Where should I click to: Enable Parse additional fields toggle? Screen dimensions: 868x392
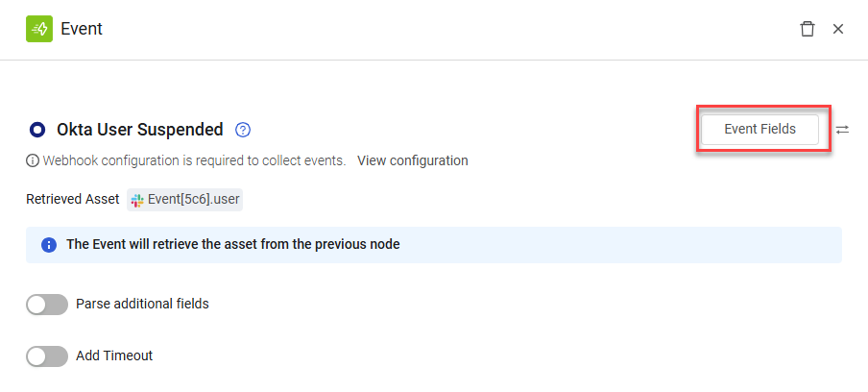point(47,305)
